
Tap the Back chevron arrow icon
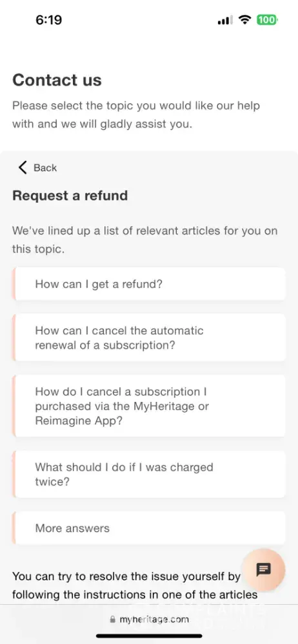[x=23, y=167]
